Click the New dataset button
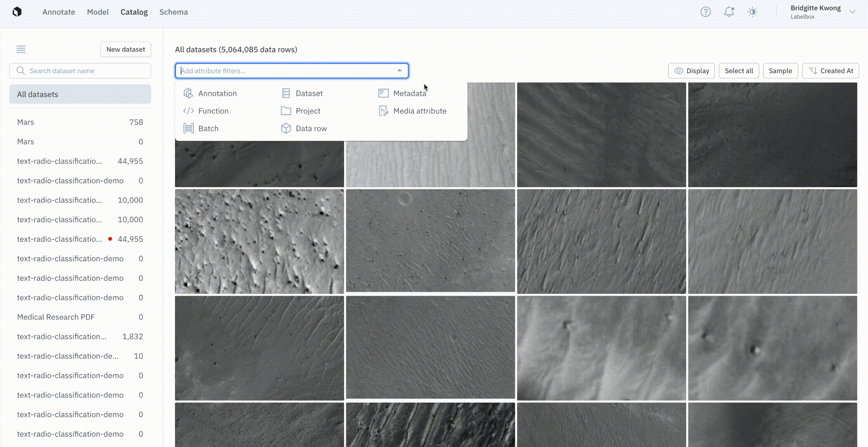Screen dimensions: 868x447 126,49
